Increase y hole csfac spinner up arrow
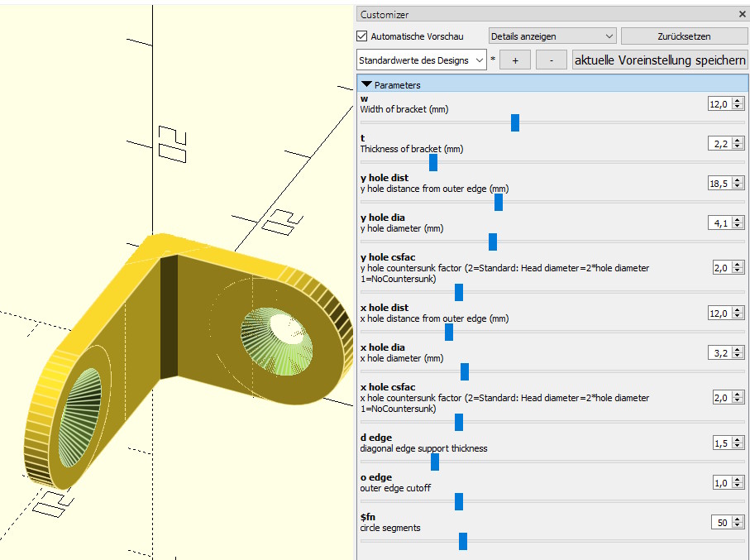Image resolution: width=750 pixels, height=560 pixels. [x=738, y=265]
